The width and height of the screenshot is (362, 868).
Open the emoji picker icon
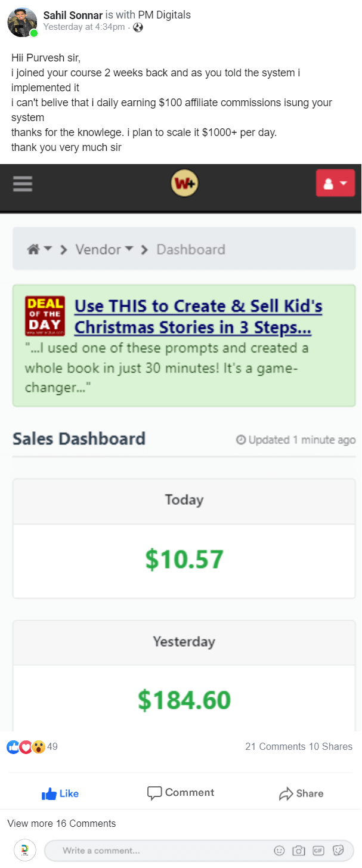279,850
